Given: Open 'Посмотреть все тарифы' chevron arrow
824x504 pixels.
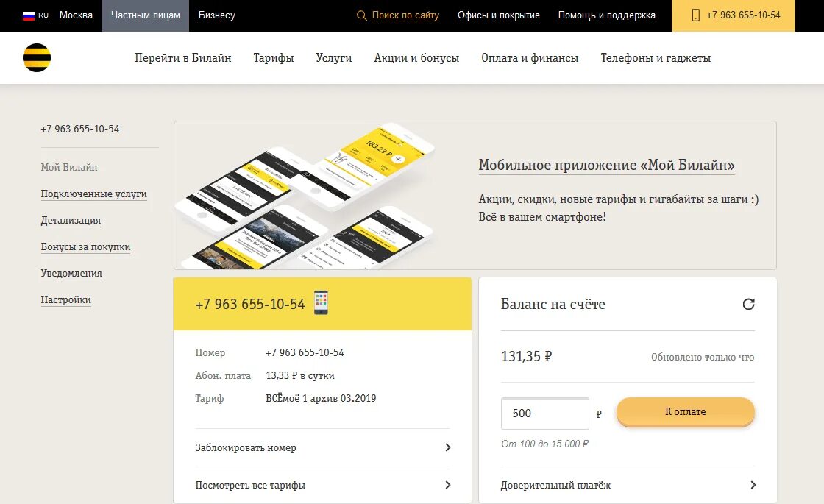Looking at the screenshot, I should pos(448,485).
